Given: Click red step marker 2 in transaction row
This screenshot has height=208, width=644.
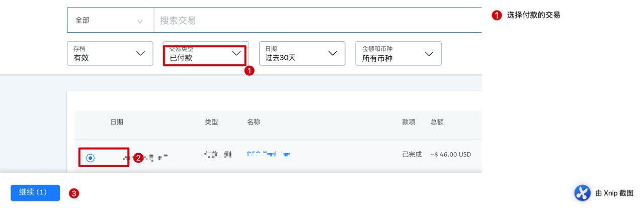Looking at the screenshot, I should (x=138, y=158).
